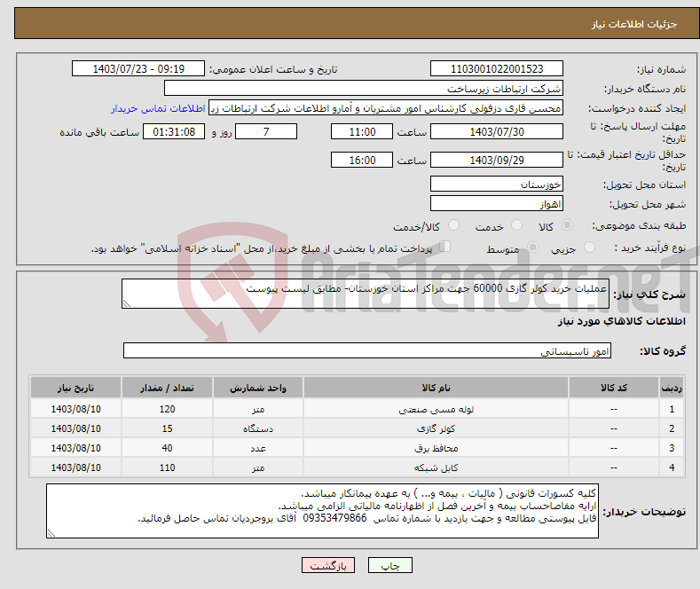The width and height of the screenshot is (700, 589).
Task: Click the need date of کابل شبکه row
Action: tap(76, 467)
